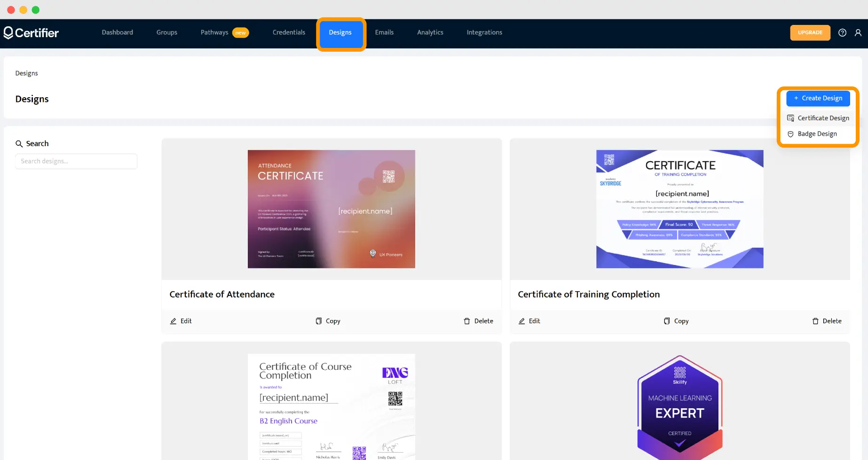Click trash icon for Training Completion certificate
The image size is (868, 460).
[815, 321]
